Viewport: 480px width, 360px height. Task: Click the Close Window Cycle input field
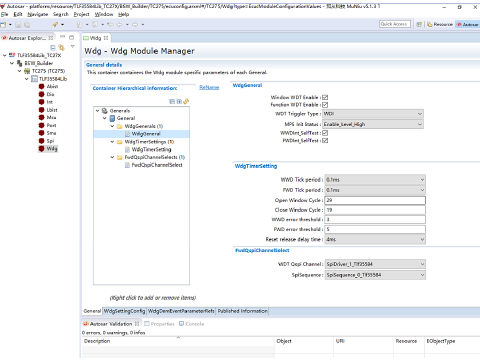[375, 210]
